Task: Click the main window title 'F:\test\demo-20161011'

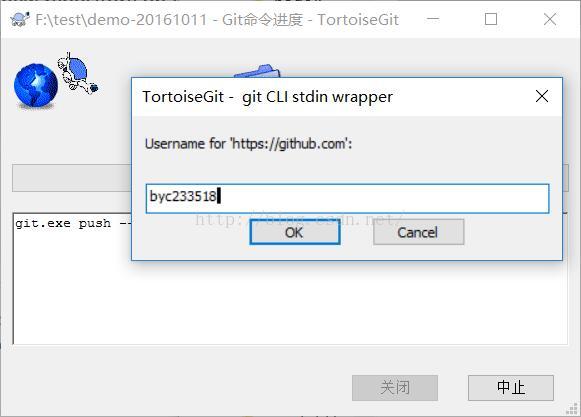Action: [121, 20]
